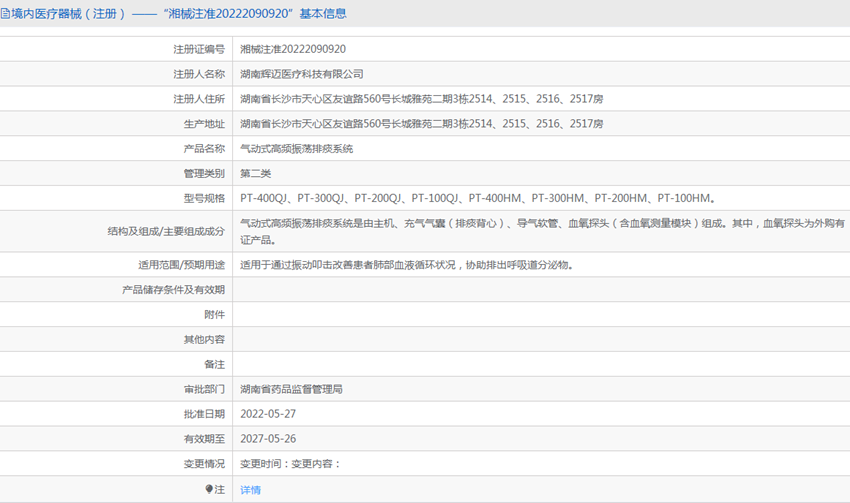Click the 生产地址 address value

coord(421,124)
